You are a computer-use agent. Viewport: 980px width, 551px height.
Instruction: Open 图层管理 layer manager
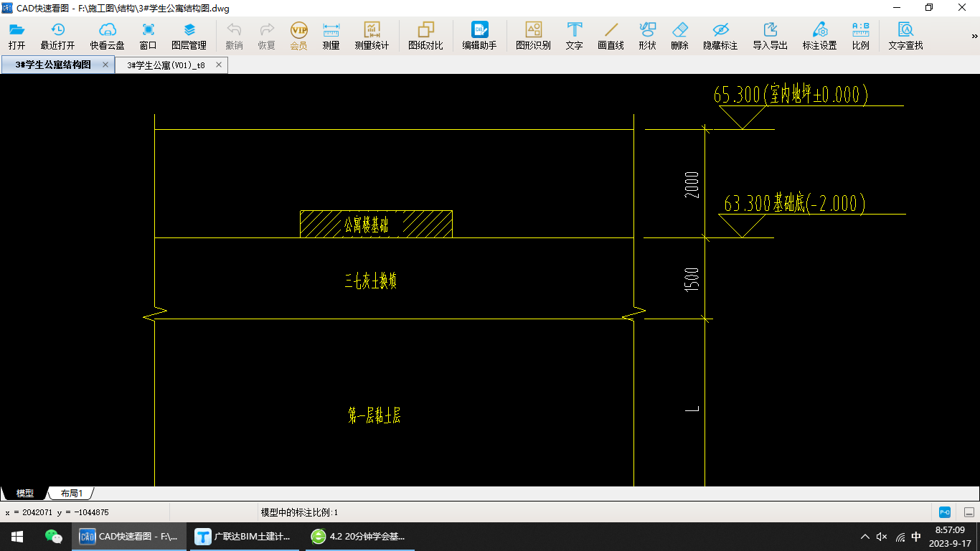(189, 37)
